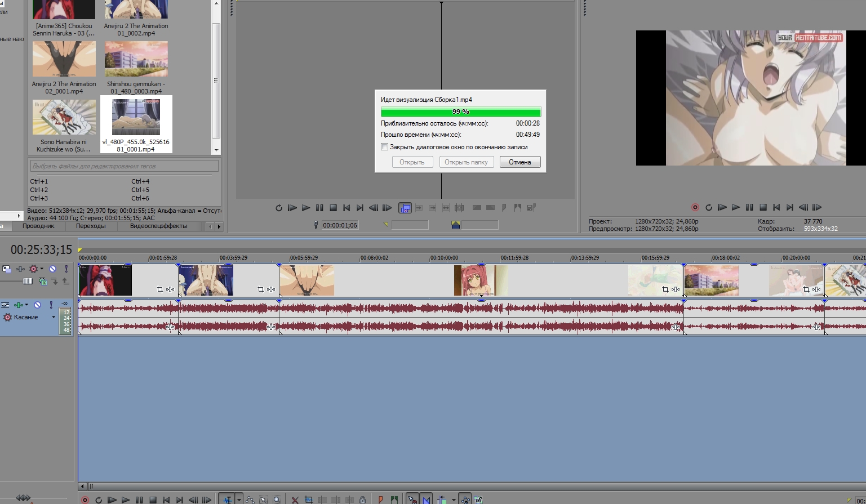Open video track automation settings dropdown arrow
866x504 pixels.
42,269
